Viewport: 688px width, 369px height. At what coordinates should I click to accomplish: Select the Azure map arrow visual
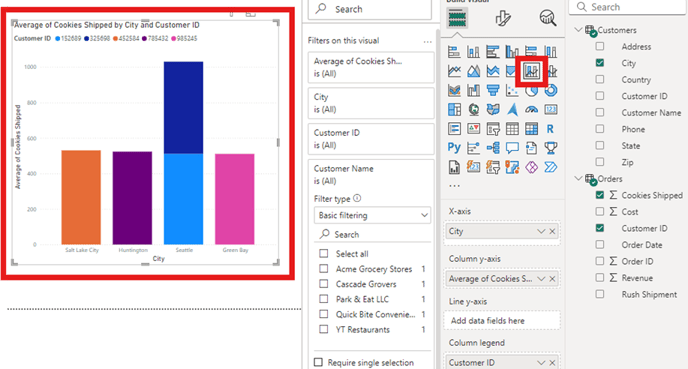[512, 109]
